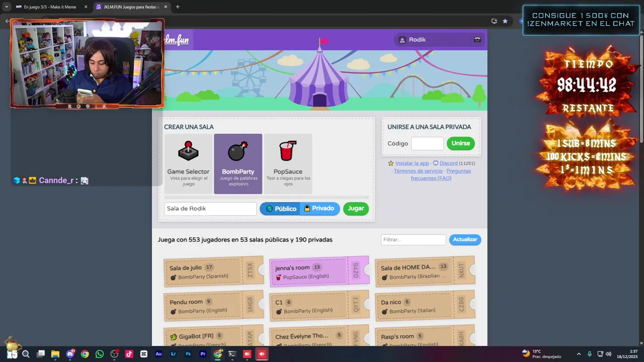
Task: Open File Explorer from taskbar
Action: 55,354
